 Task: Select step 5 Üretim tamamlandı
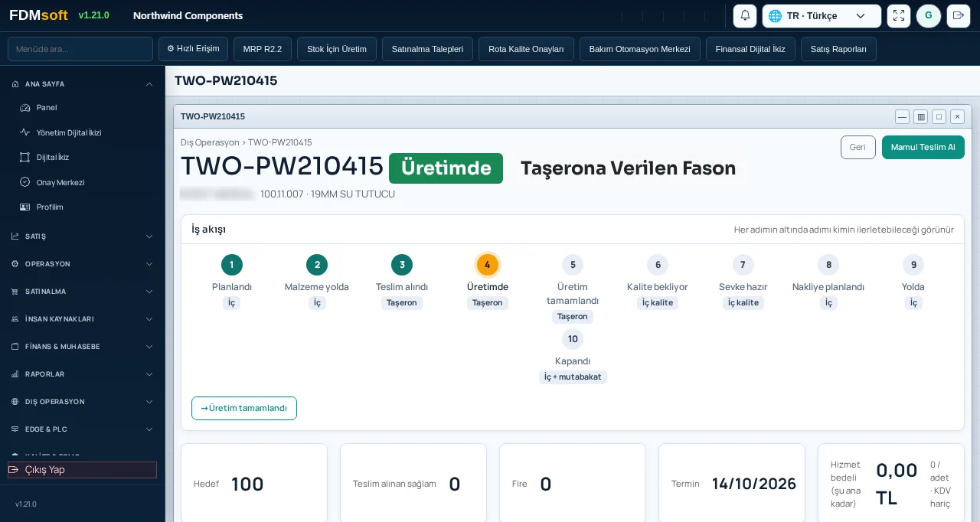[573, 265]
